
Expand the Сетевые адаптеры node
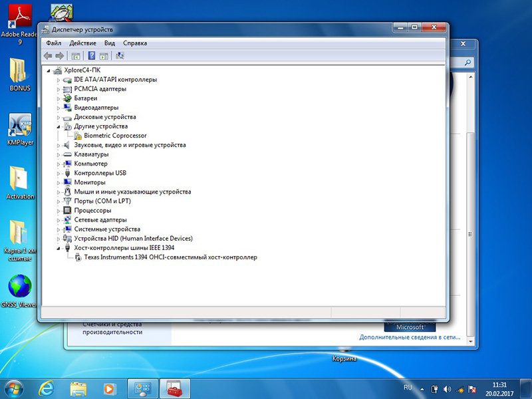pyautogui.click(x=59, y=220)
